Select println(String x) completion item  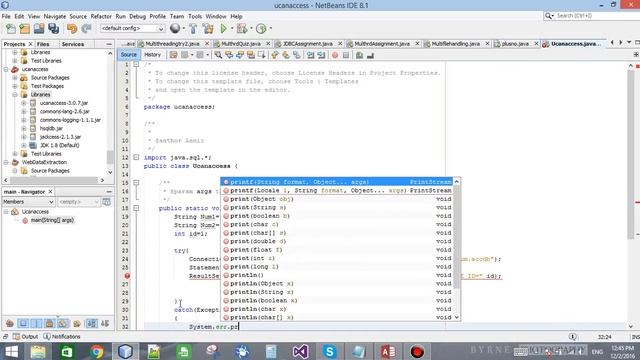(x=337, y=292)
